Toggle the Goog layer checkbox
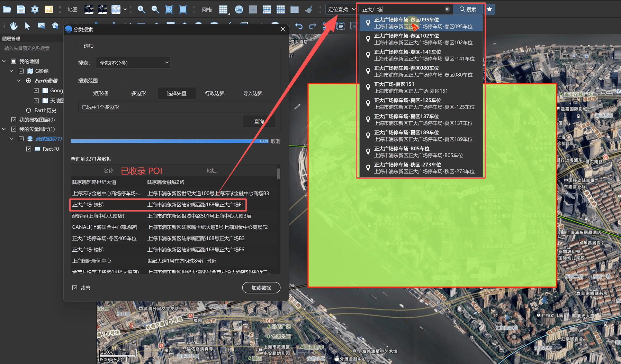621x364 pixels. pyautogui.click(x=36, y=91)
